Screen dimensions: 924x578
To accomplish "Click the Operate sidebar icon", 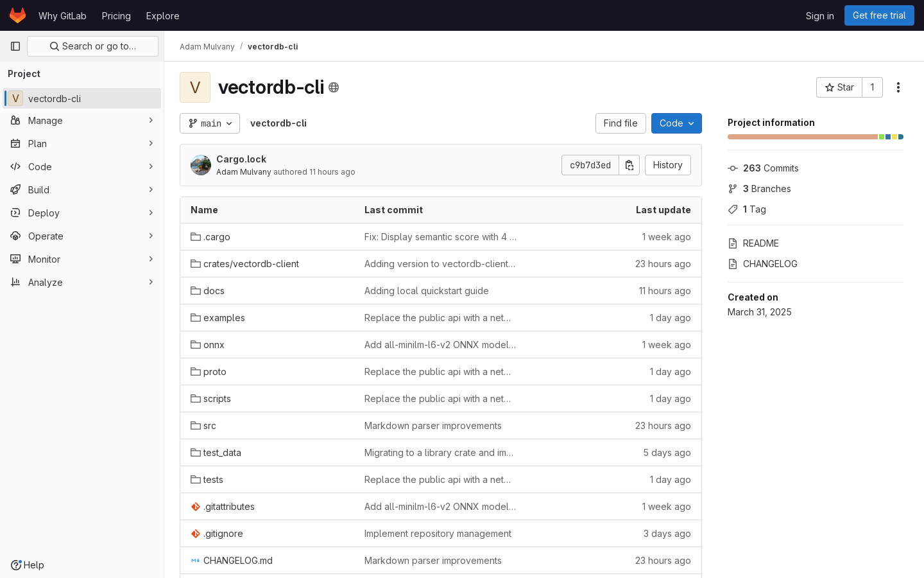I will (x=15, y=236).
